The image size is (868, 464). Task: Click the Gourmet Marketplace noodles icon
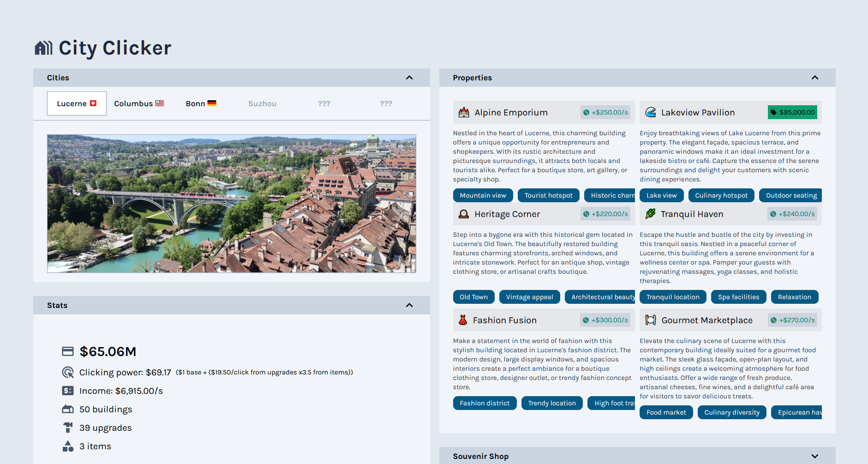(x=651, y=320)
